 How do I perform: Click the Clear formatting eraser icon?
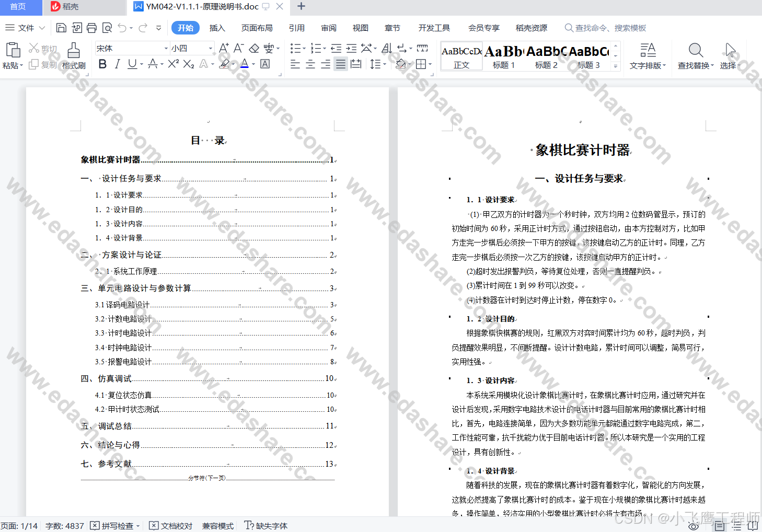(254, 48)
